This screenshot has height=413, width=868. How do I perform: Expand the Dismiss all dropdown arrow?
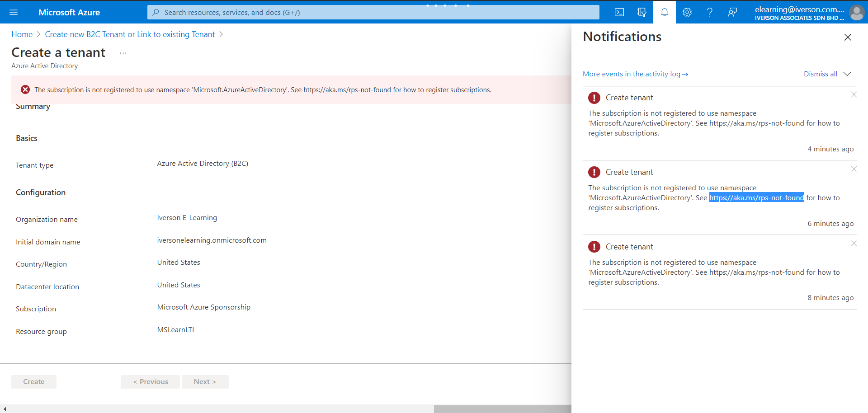tap(848, 74)
